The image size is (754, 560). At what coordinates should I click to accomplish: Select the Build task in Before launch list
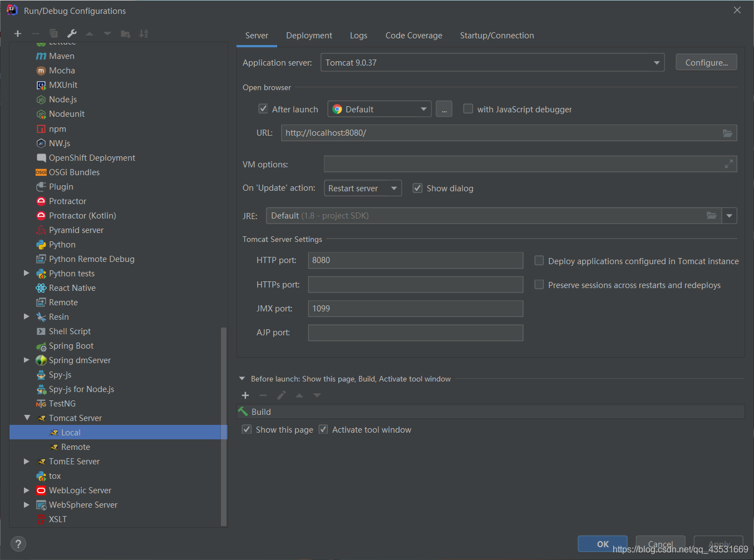click(x=490, y=412)
